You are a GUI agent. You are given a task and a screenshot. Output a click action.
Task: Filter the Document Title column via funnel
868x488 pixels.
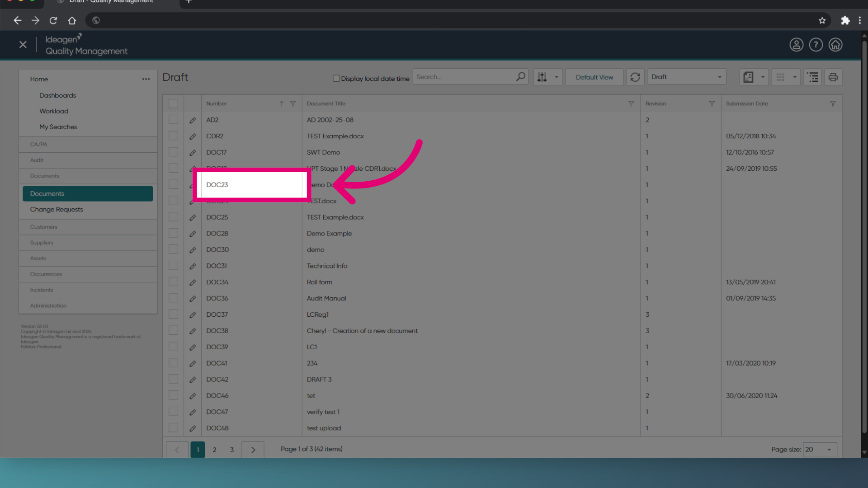point(631,104)
